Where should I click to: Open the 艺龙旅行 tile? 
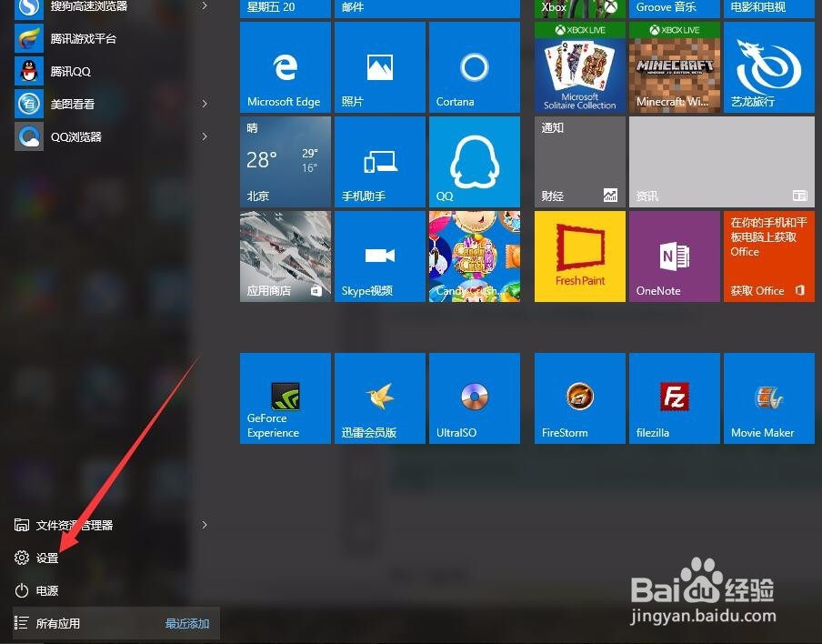tap(769, 67)
